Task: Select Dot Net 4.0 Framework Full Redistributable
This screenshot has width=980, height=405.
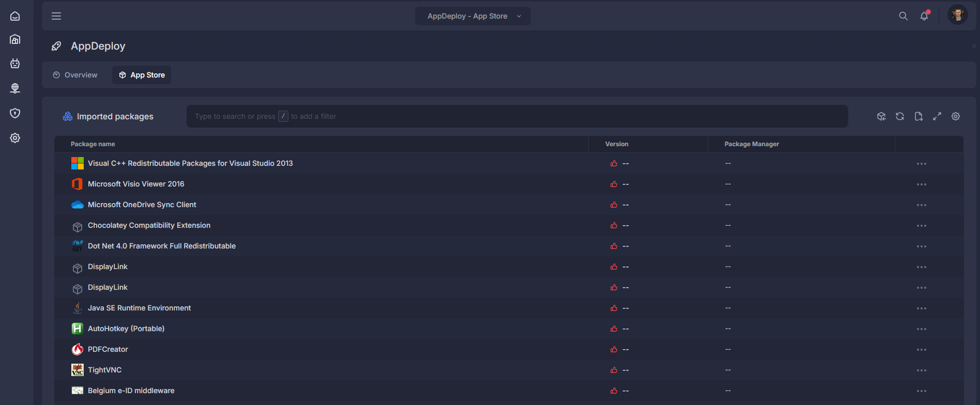Action: coord(162,246)
